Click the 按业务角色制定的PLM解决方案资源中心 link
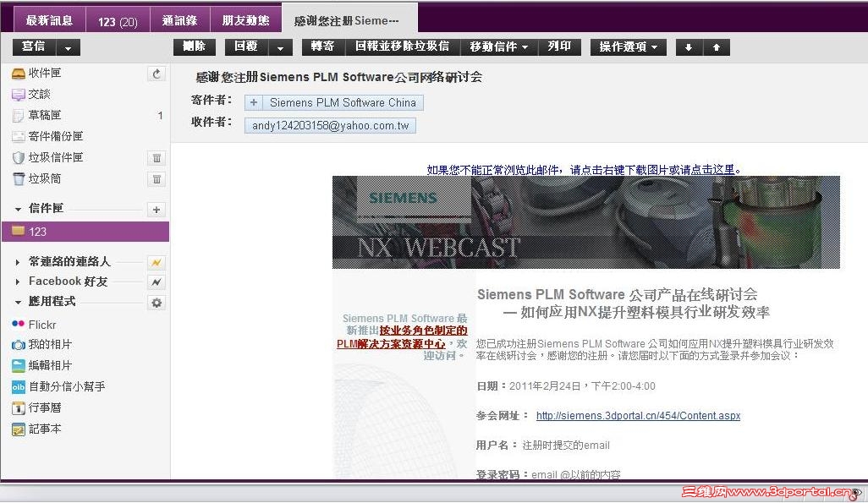This screenshot has height=503, width=868. coord(403,337)
